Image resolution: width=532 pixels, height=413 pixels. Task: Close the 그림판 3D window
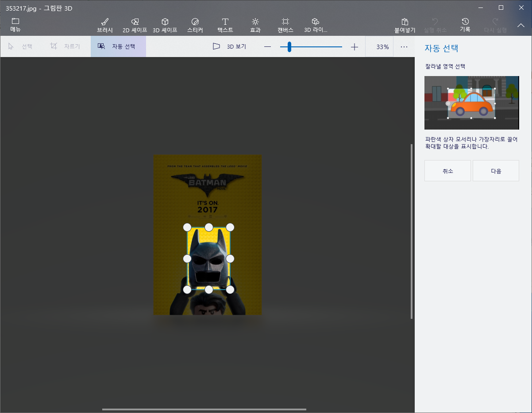tap(521, 8)
